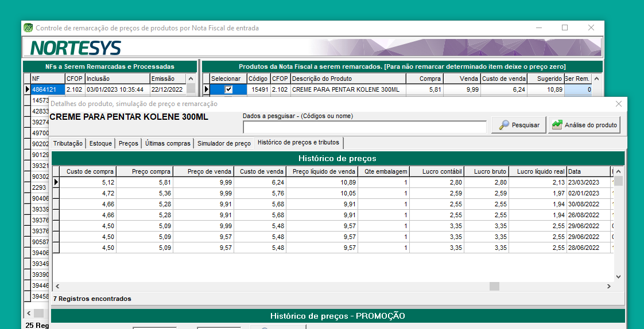The image size is (644, 329).
Task: Switch to the Tributação tab
Action: point(68,143)
